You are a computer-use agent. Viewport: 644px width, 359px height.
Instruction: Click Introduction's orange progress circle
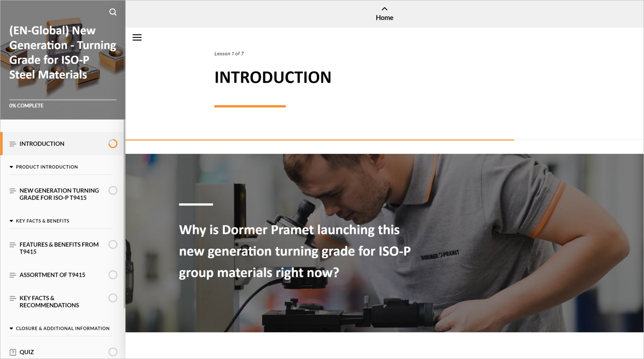[113, 144]
